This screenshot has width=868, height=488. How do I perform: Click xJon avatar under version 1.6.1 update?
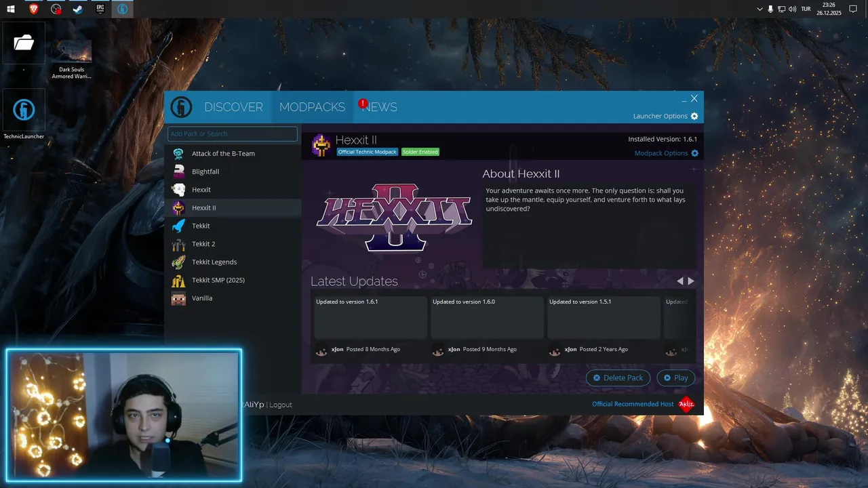(x=321, y=350)
